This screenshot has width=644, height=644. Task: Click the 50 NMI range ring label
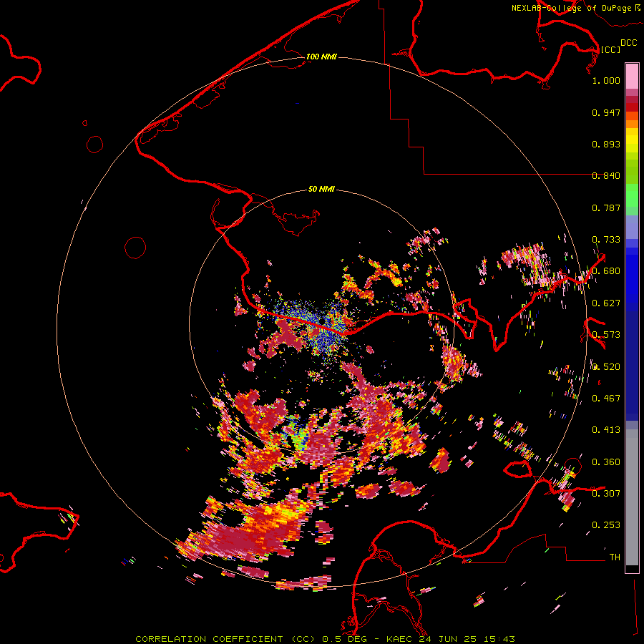coord(321,189)
